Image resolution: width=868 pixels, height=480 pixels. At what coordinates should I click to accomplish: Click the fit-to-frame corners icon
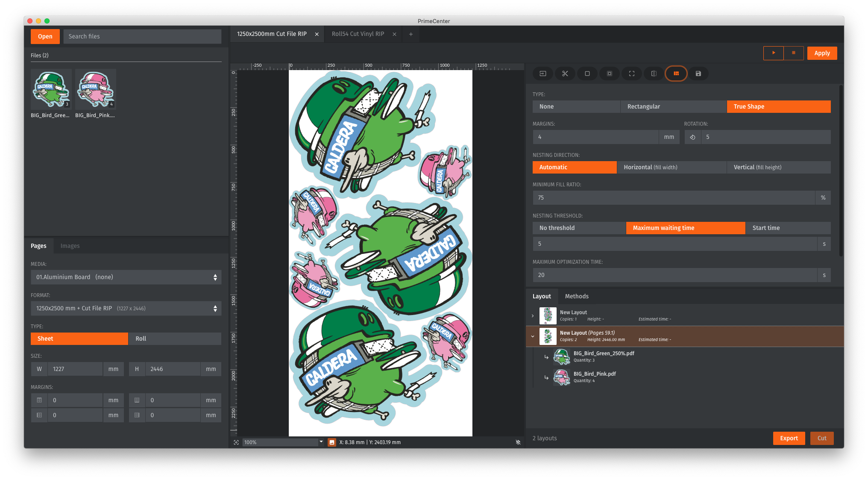(631, 74)
